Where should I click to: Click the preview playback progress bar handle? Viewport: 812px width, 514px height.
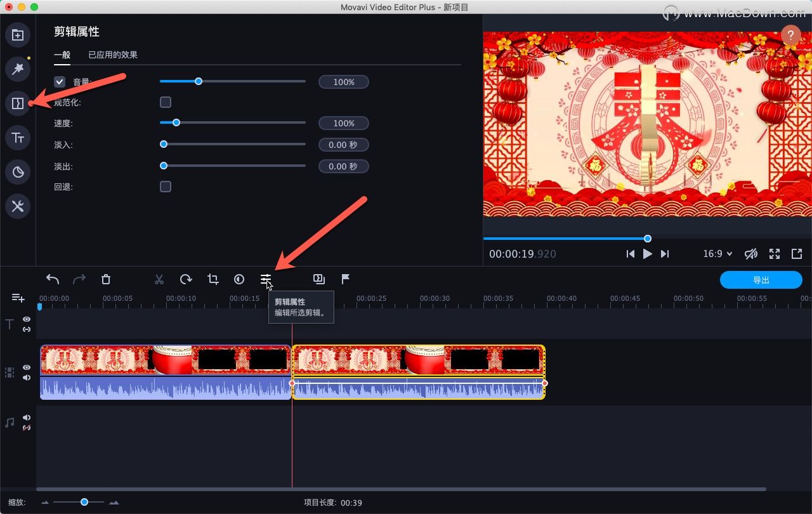click(648, 239)
